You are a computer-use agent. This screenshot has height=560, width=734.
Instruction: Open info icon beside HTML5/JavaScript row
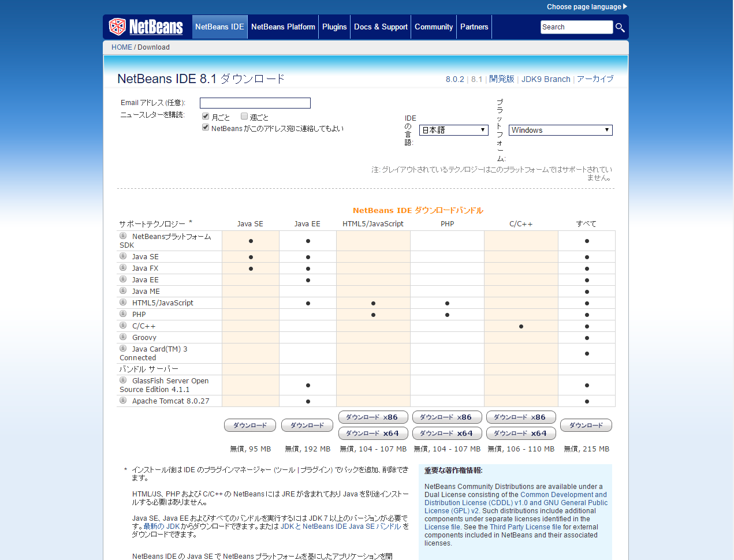[123, 302]
